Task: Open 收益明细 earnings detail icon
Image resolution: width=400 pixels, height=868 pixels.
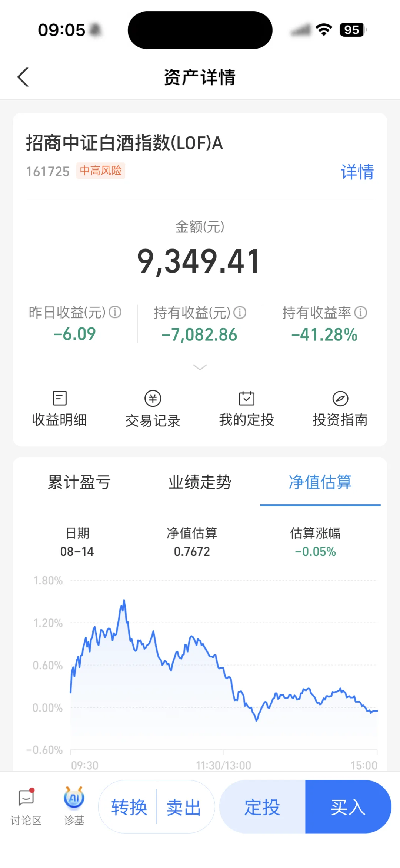Action: click(x=60, y=398)
